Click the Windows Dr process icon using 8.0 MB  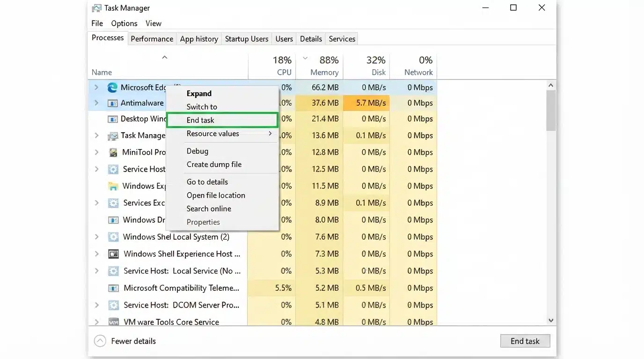[x=113, y=220]
